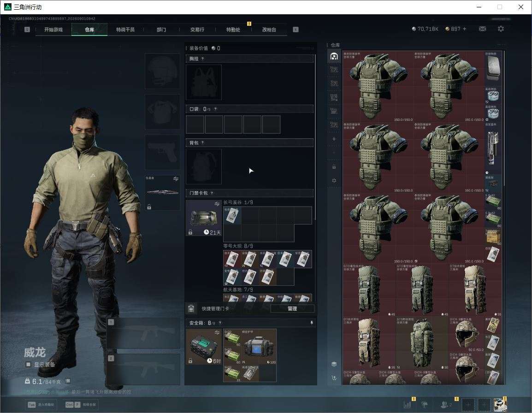Switch to the 改枪台 tab
Viewport: 532px width, 413px height.
[269, 29]
